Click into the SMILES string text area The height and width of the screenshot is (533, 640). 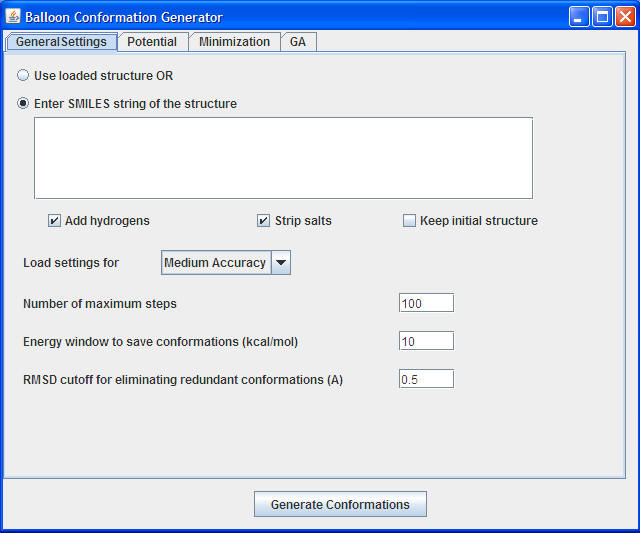(284, 158)
